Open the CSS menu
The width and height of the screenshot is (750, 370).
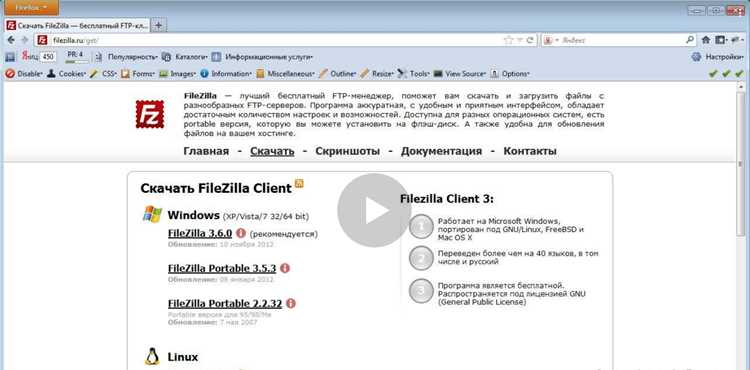point(110,74)
